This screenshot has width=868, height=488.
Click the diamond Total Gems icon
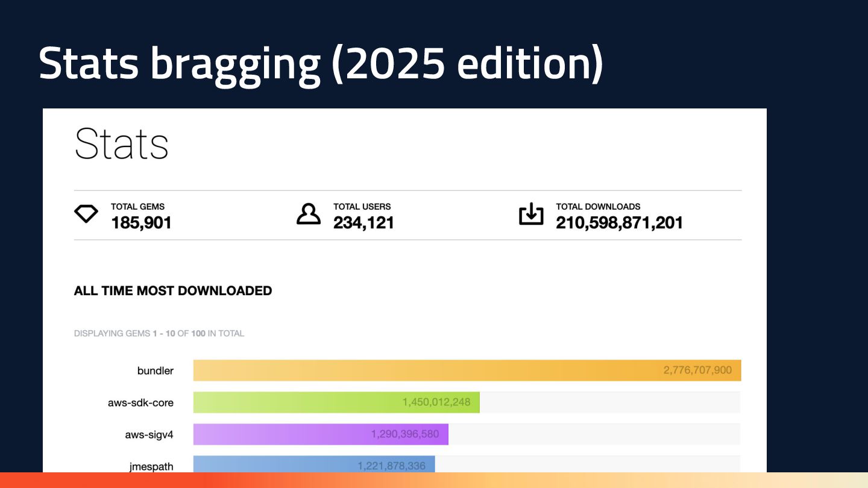pos(86,214)
